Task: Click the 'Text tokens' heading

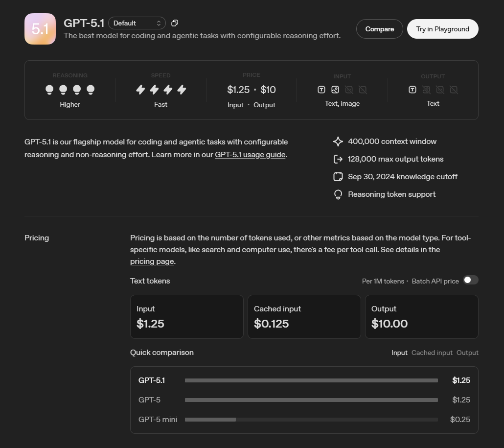Action: pyautogui.click(x=150, y=281)
